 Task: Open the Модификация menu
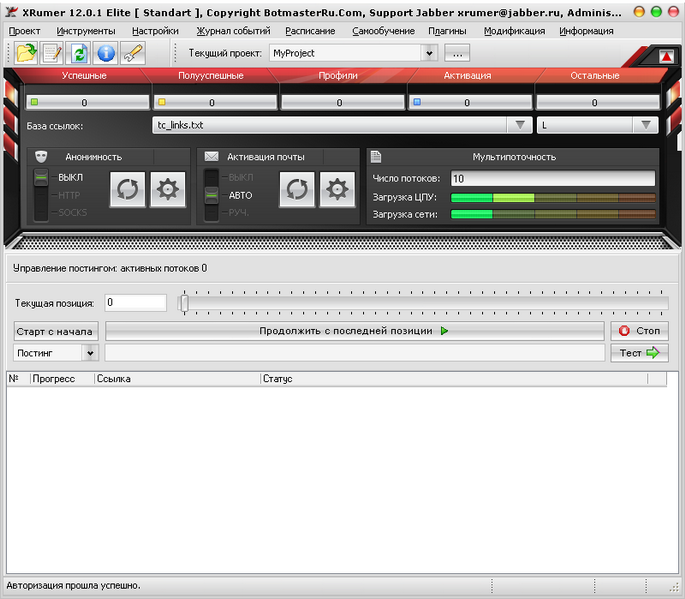514,31
